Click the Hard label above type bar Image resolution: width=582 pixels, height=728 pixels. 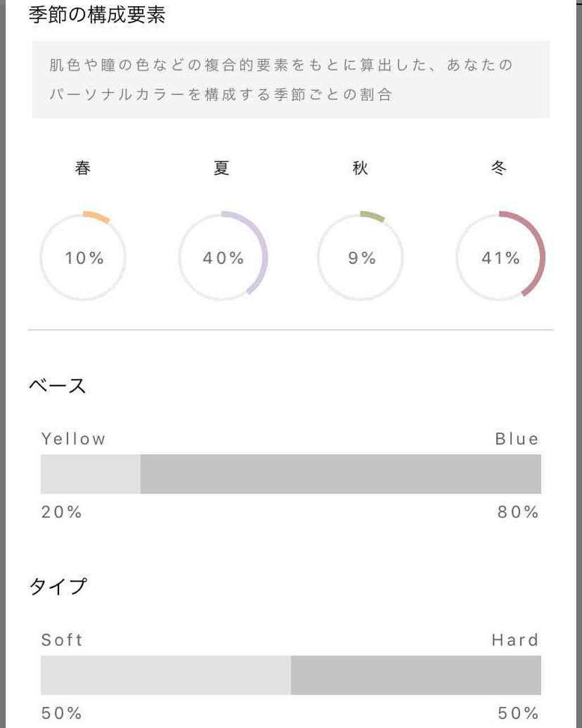(x=515, y=640)
